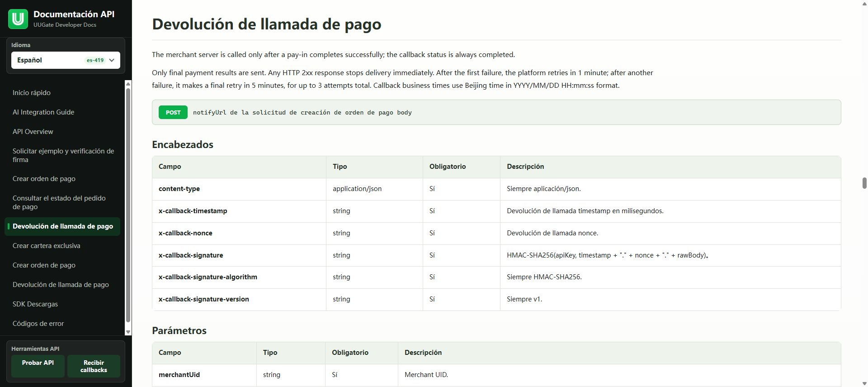868x387 pixels.
Task: Click the HMAC-SHA256(apiKey, timestamp...) description
Action: [608, 255]
